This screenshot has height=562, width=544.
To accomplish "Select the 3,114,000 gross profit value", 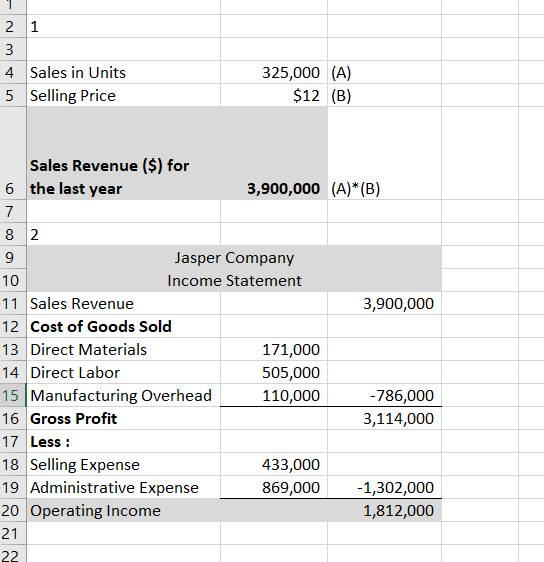I will (x=385, y=418).
